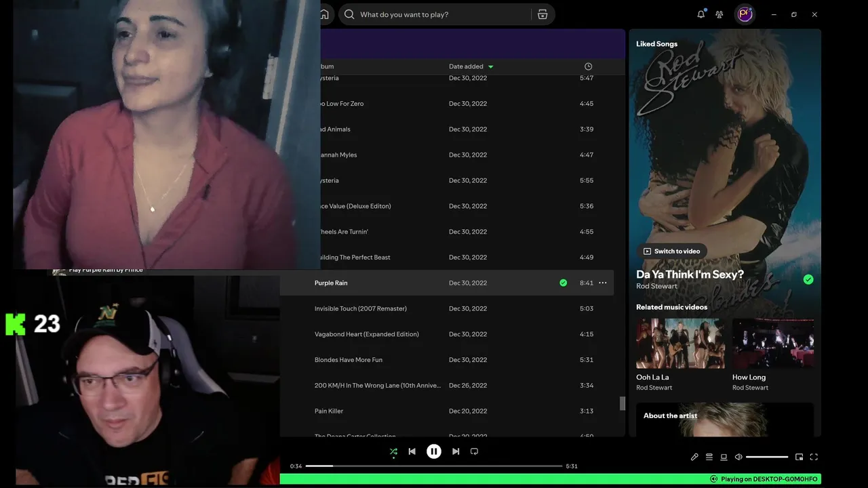Adjust the volume slider
Screen dimensions: 868x488
click(x=767, y=457)
